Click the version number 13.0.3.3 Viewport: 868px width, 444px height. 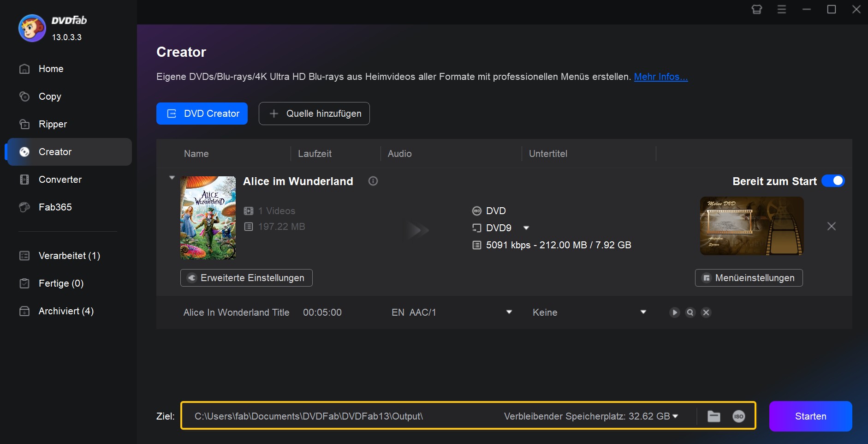67,37
